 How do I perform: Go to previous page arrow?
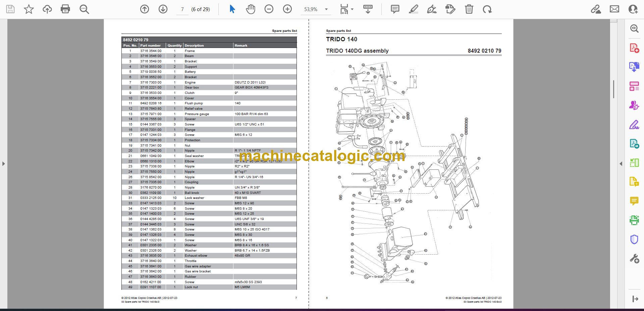pyautogui.click(x=145, y=9)
